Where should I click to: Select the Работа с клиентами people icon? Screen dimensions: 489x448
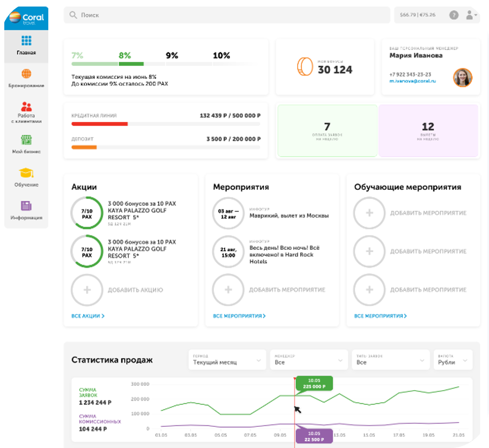[26, 106]
